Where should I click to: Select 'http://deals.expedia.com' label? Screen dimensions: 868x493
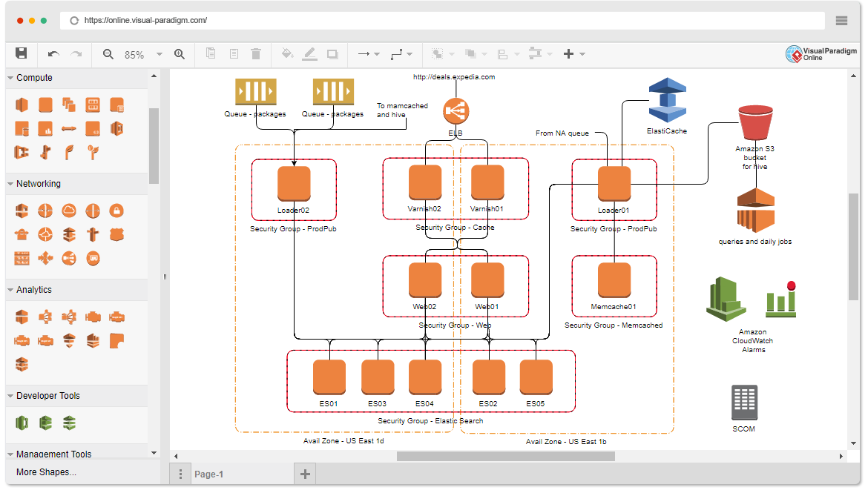[454, 77]
